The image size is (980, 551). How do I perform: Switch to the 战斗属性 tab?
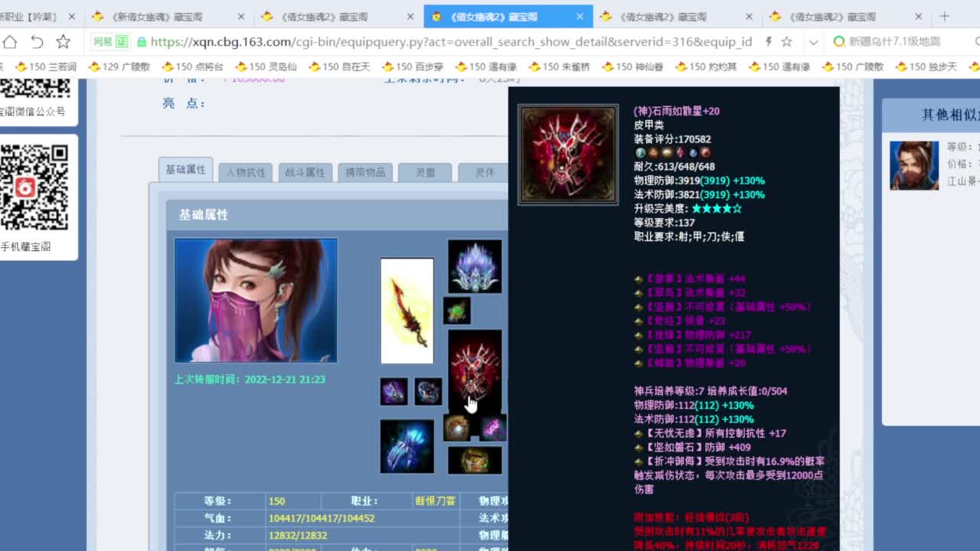pyautogui.click(x=306, y=173)
